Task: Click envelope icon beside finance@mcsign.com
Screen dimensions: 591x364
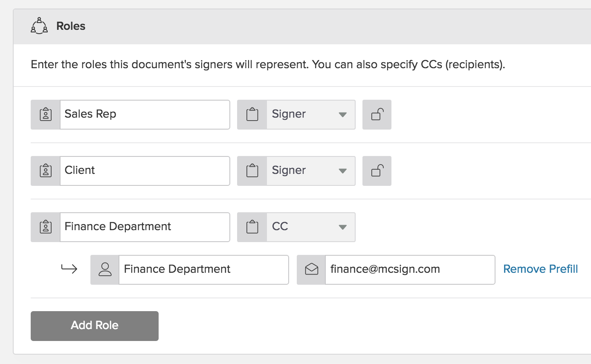Action: (312, 270)
